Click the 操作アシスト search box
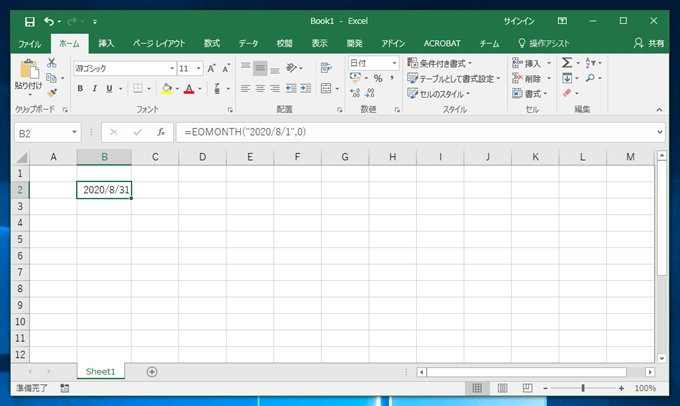This screenshot has height=406, width=680. [544, 43]
